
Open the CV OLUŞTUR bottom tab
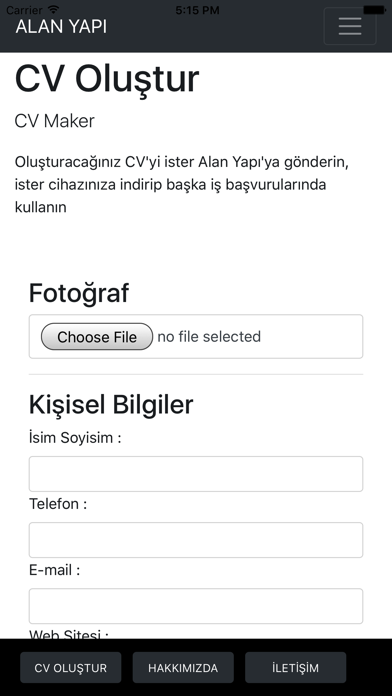(x=71, y=667)
